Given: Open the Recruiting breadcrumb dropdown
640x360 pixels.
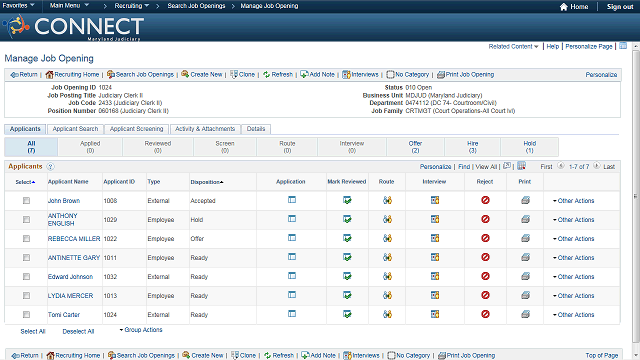Looking at the screenshot, I should pyautogui.click(x=131, y=6).
